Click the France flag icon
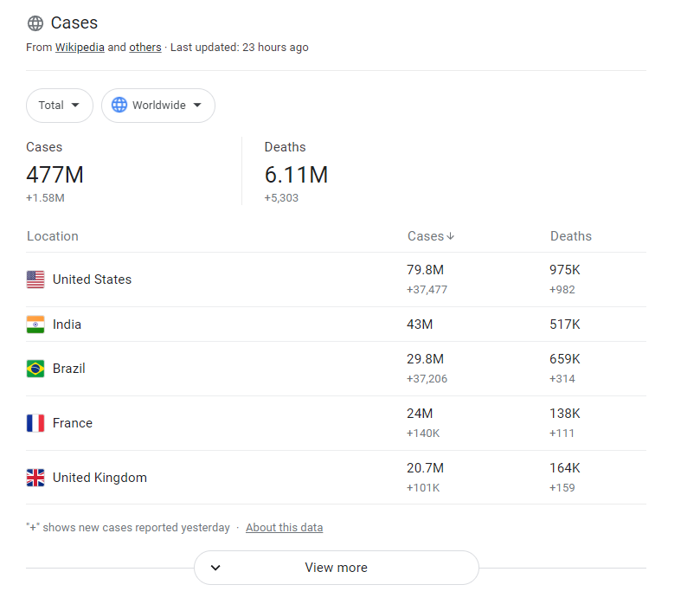 (x=35, y=423)
